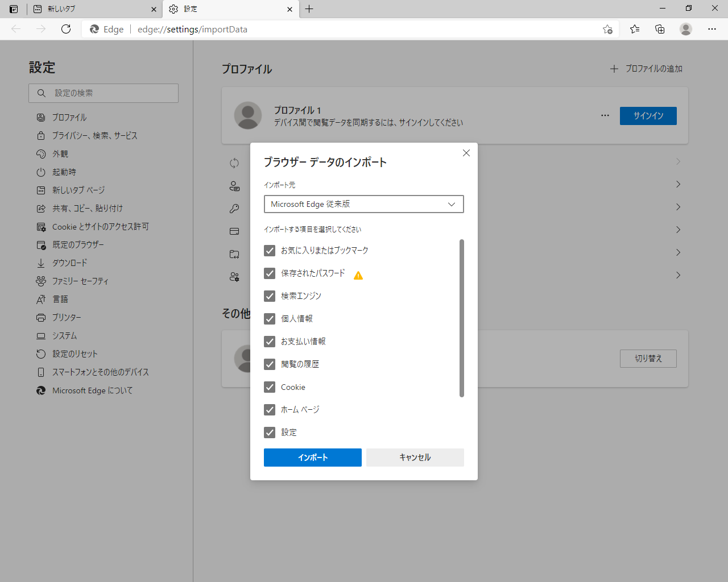Uncheck 検索エンジン checkbox
This screenshot has height=582, width=728.
click(x=270, y=296)
